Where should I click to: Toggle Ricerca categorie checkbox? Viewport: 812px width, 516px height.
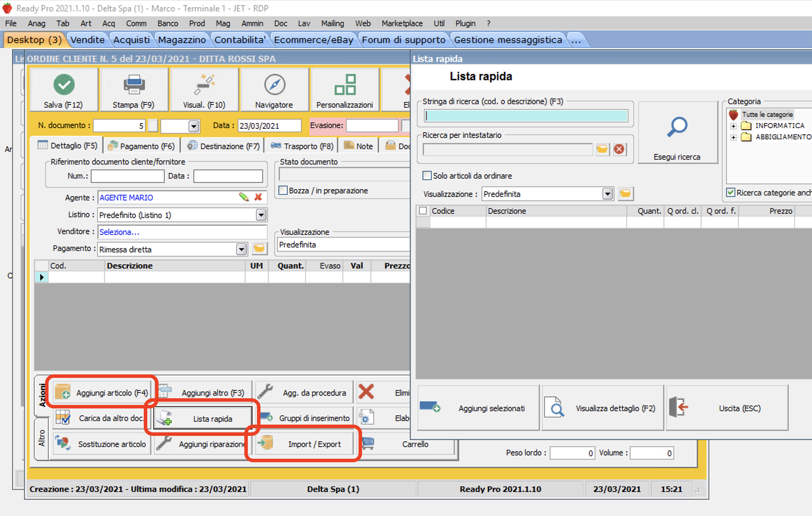point(731,192)
